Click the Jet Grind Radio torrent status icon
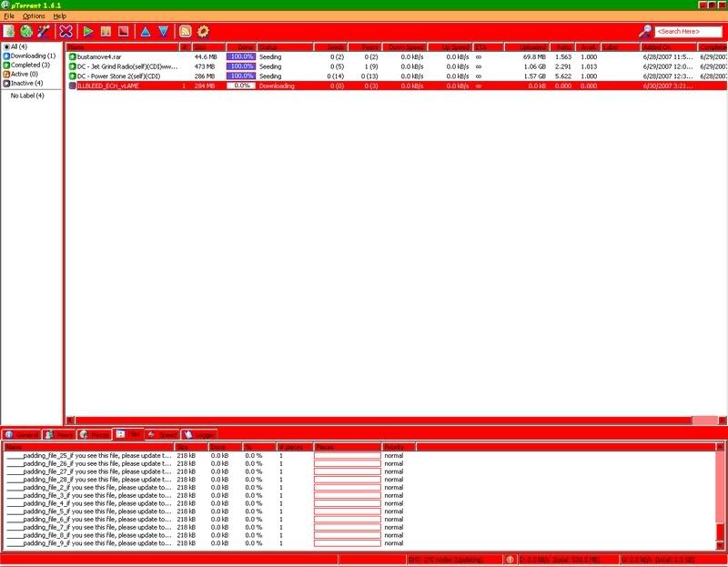 tap(73, 66)
